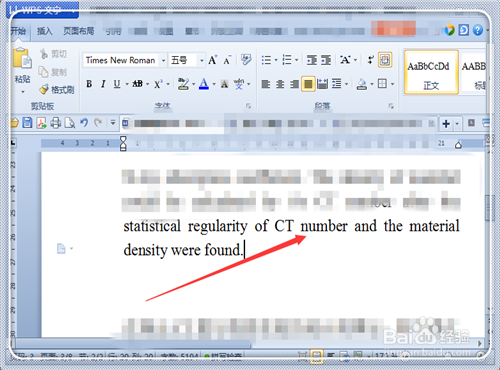Undo the last action

(x=84, y=123)
